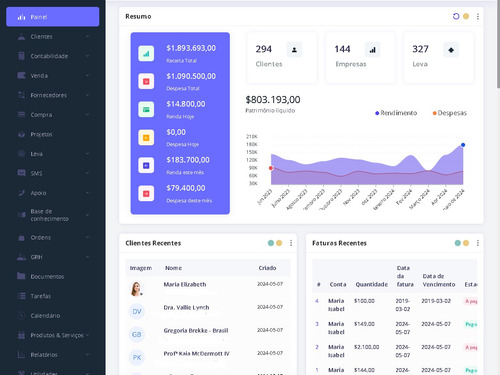
Task: Open the Resumo card options menu
Action: [x=478, y=16]
